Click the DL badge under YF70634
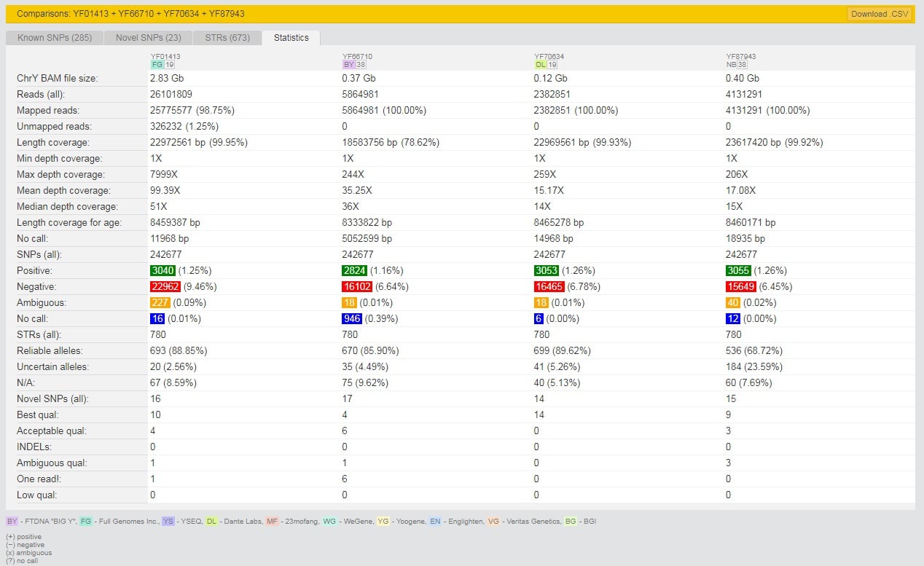924x566 pixels. pyautogui.click(x=540, y=64)
